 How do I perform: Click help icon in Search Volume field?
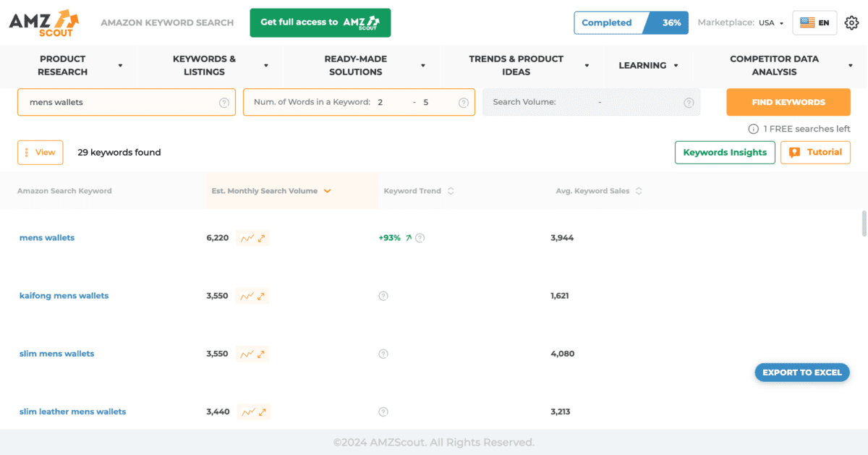(x=689, y=103)
